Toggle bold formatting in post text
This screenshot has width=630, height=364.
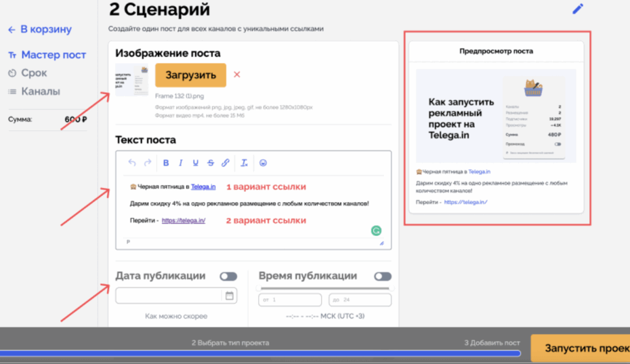pyautogui.click(x=166, y=163)
